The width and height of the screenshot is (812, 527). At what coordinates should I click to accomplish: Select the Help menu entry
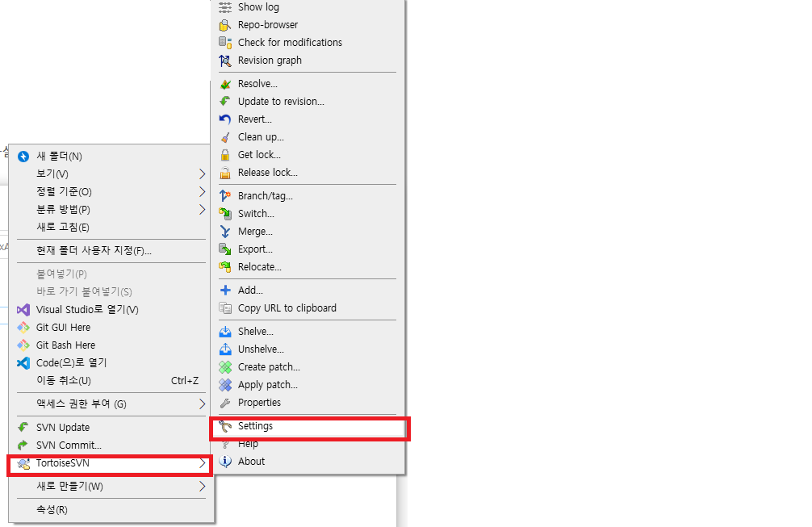pyautogui.click(x=309, y=444)
